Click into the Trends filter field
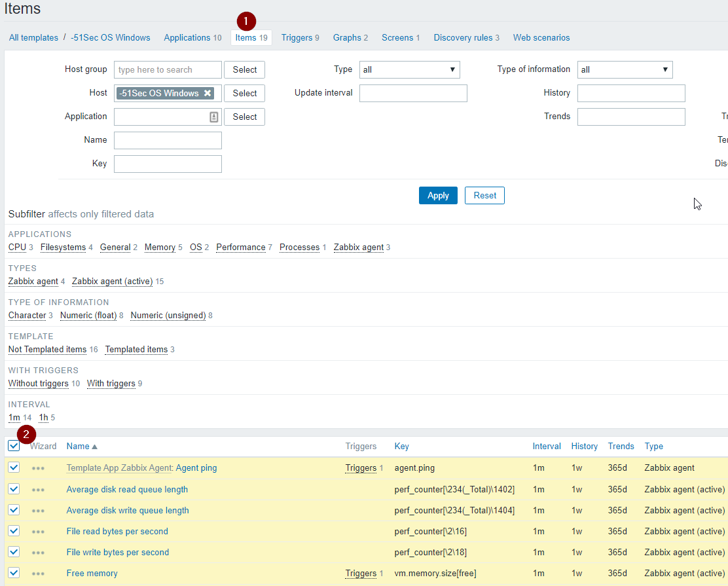The width and height of the screenshot is (728, 586). tap(631, 117)
